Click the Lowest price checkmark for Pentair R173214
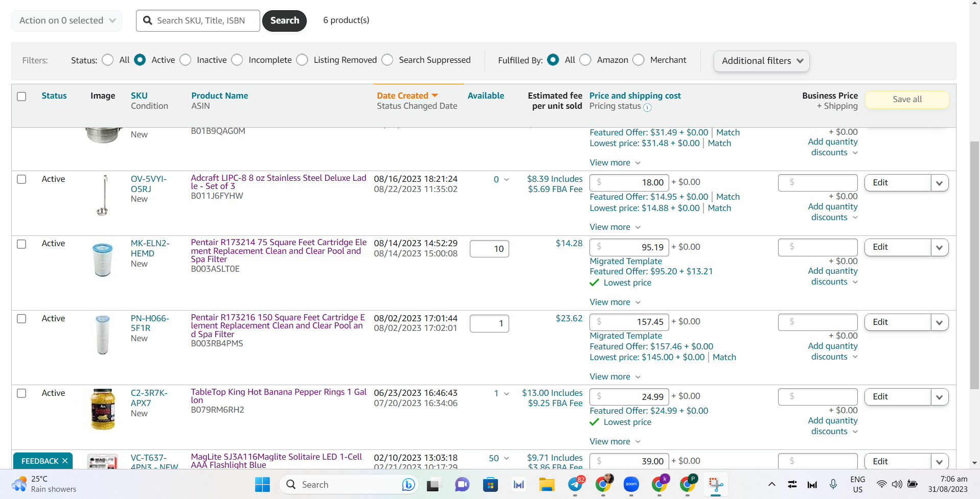Image resolution: width=980 pixels, height=499 pixels. point(594,282)
